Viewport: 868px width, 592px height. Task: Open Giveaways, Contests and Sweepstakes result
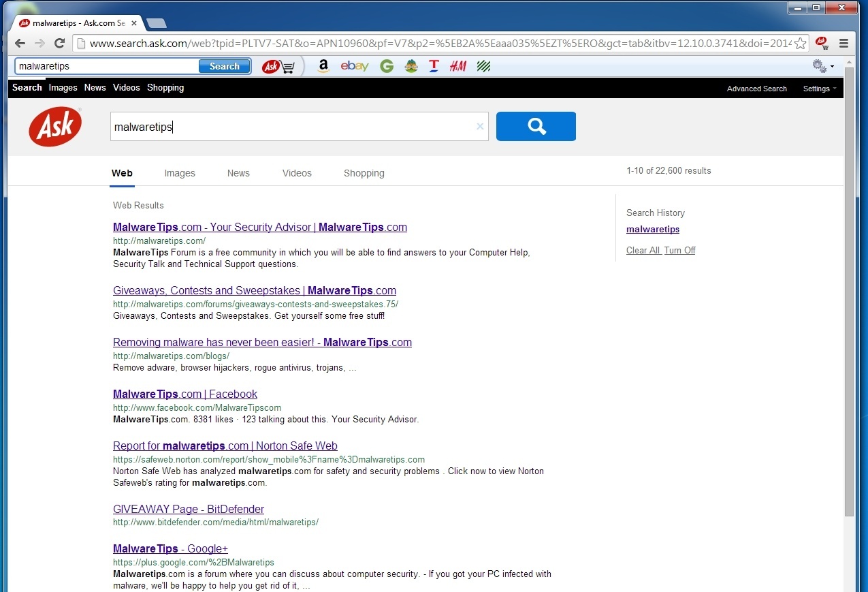[255, 291]
